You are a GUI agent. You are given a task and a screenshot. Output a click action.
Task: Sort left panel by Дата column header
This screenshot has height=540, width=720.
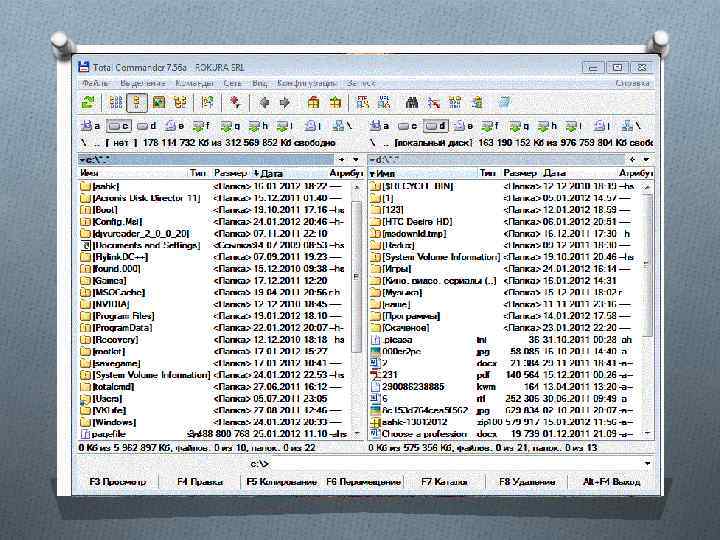tap(290, 173)
